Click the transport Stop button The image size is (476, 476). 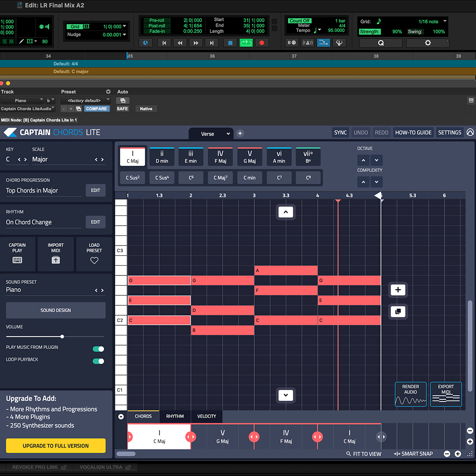230,43
